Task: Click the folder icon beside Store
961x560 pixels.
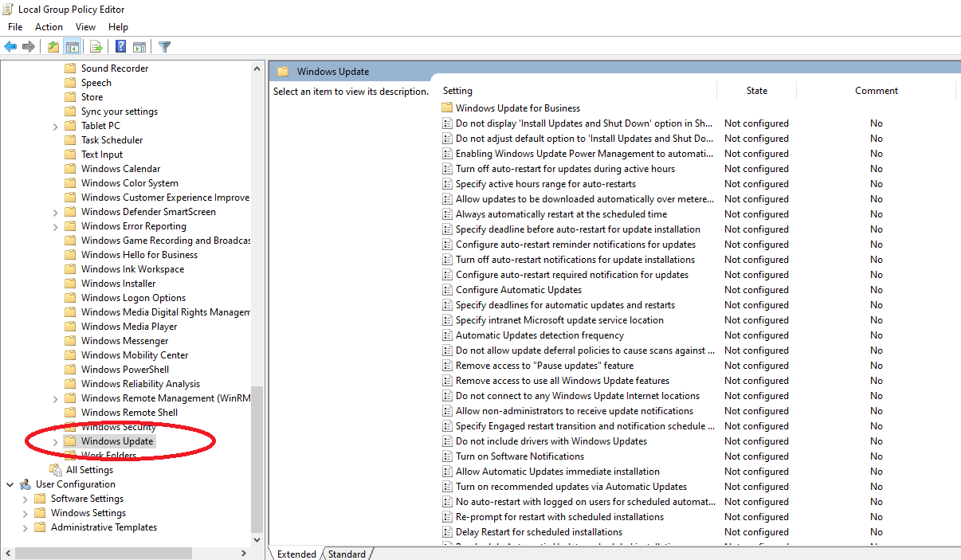Action: [70, 97]
